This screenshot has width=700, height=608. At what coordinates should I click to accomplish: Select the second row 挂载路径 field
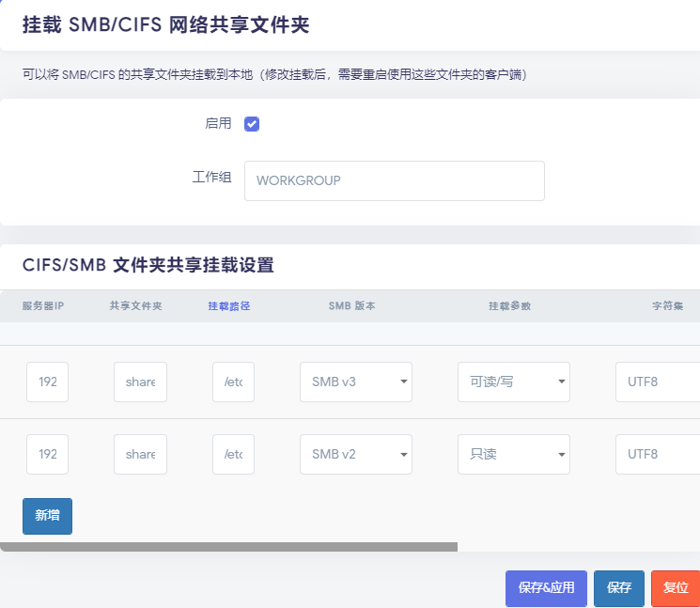pyautogui.click(x=233, y=454)
